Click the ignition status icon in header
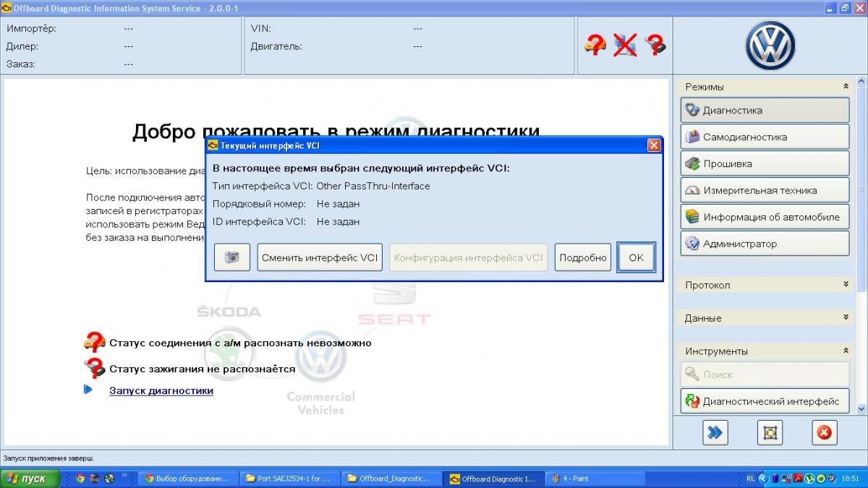868x488 pixels. click(x=655, y=46)
